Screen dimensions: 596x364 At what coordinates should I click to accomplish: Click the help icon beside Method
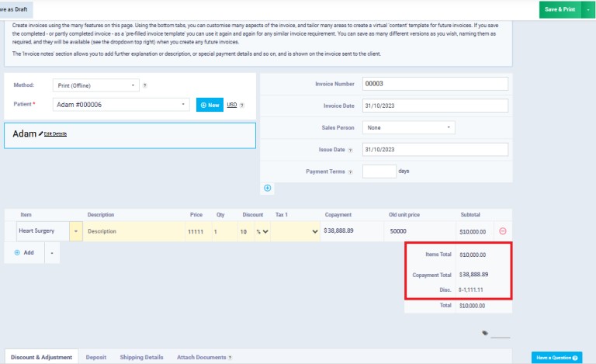tap(145, 85)
